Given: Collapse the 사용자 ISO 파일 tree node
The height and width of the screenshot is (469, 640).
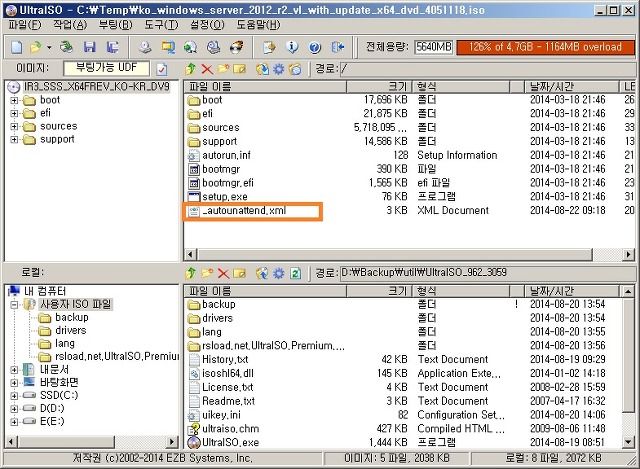Looking at the screenshot, I should click(x=14, y=305).
